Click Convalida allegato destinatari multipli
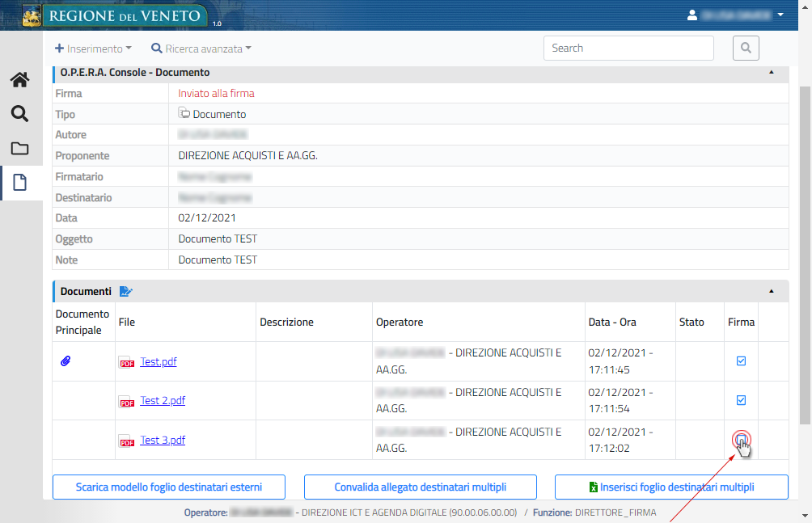This screenshot has width=812, height=523. (x=420, y=487)
